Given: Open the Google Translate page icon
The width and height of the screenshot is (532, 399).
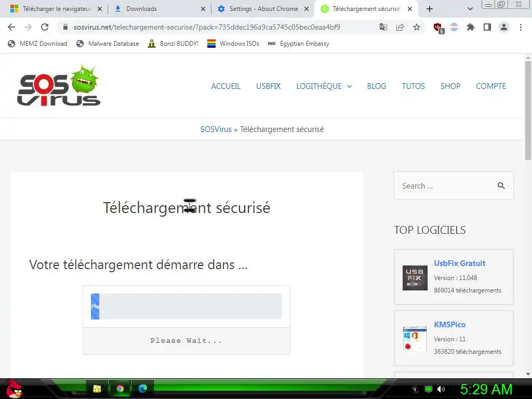Looking at the screenshot, I should (383, 27).
